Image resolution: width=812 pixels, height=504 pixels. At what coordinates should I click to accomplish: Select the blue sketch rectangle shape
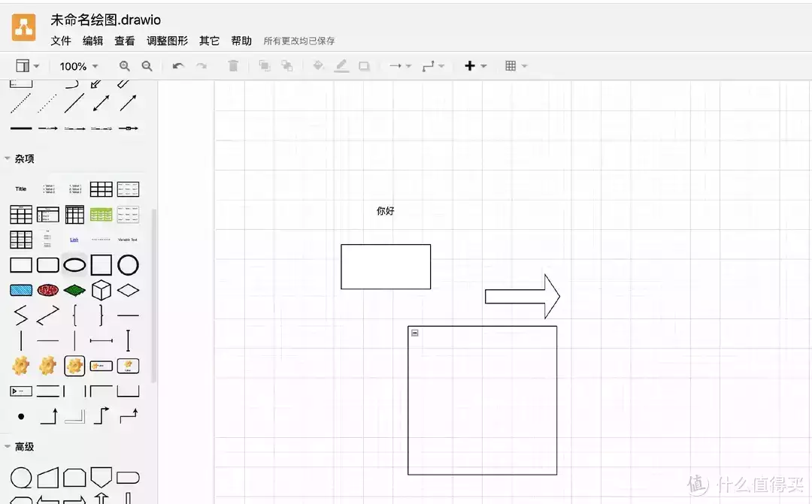pyautogui.click(x=21, y=290)
